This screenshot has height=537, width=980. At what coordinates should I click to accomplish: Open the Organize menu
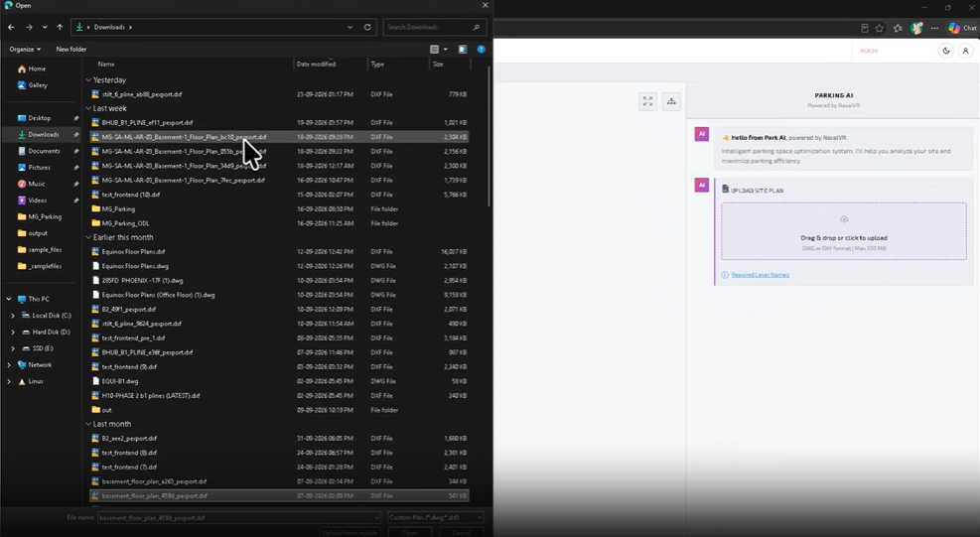pos(25,49)
